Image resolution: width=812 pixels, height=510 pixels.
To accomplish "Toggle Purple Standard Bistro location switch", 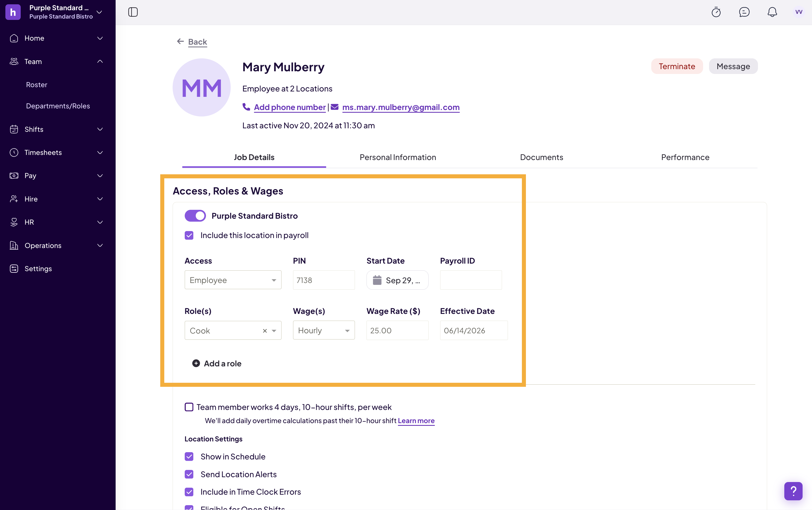I will (195, 216).
